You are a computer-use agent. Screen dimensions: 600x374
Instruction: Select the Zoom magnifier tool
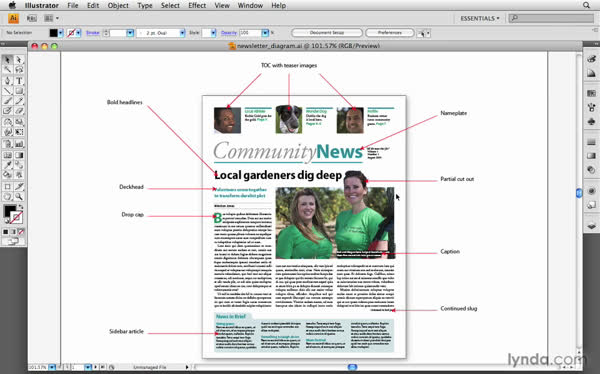coord(19,197)
